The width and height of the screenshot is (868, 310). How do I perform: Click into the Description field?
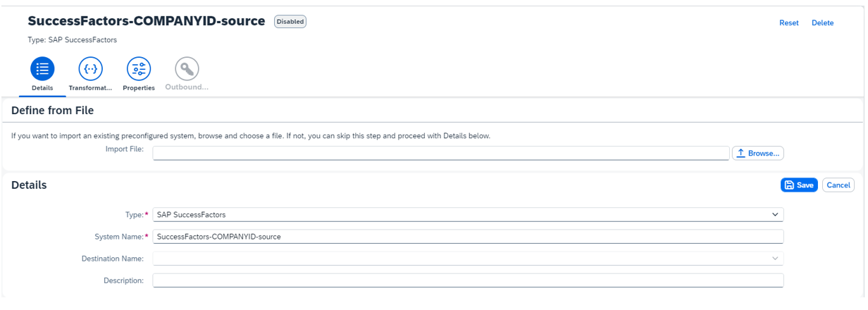(x=468, y=280)
